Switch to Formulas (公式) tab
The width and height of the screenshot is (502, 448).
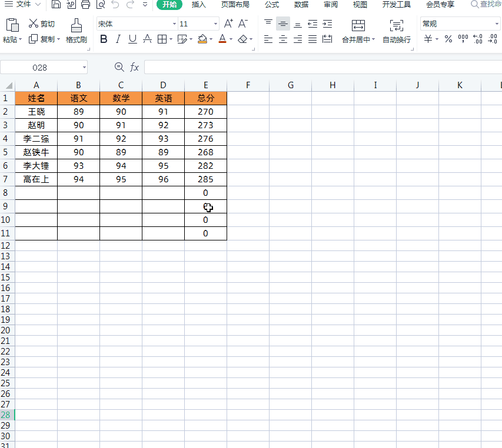point(272,4)
